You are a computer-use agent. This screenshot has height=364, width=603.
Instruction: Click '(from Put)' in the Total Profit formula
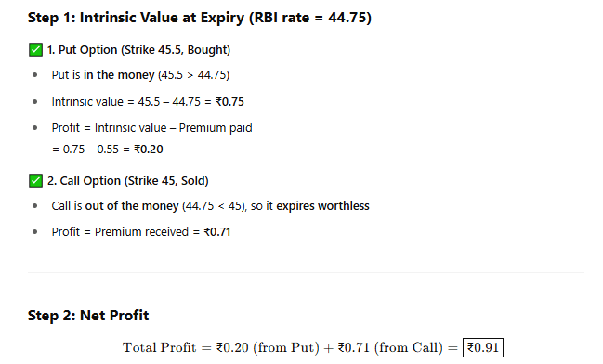tap(286, 348)
